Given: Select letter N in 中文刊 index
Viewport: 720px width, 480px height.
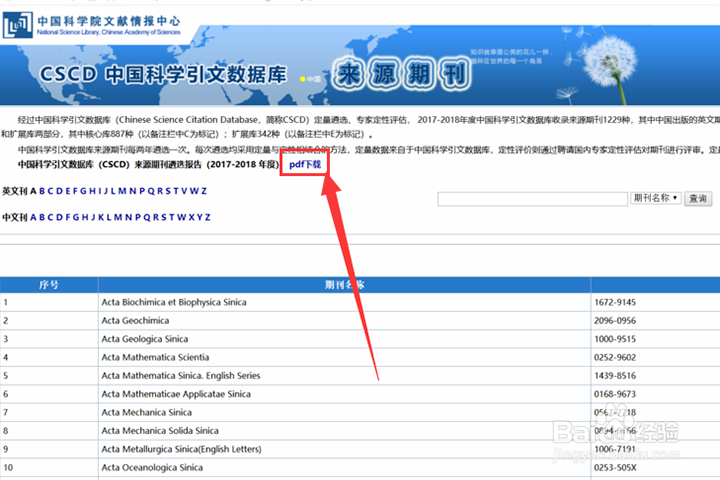Looking at the screenshot, I should tap(129, 217).
